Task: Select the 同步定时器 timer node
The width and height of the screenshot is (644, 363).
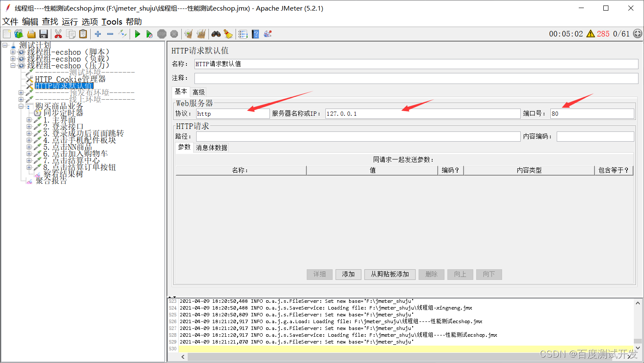Action: 63,113
